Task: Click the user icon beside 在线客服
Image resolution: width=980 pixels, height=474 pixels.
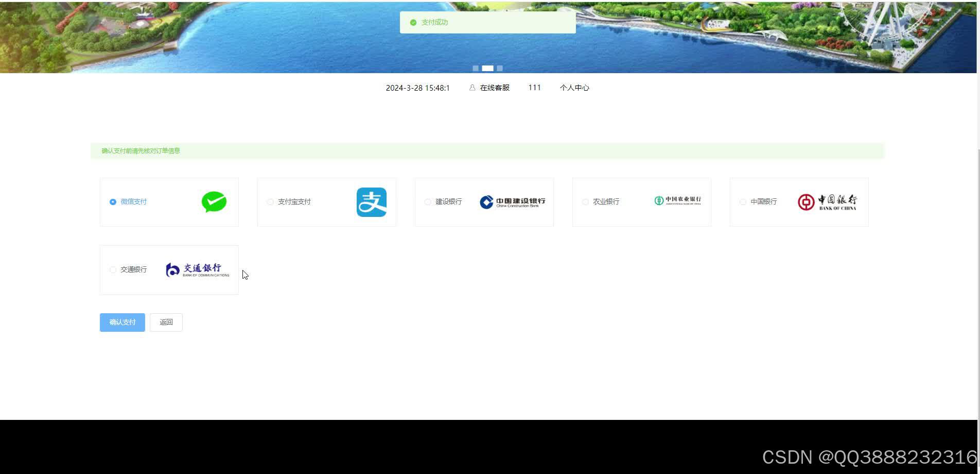Action: 472,88
